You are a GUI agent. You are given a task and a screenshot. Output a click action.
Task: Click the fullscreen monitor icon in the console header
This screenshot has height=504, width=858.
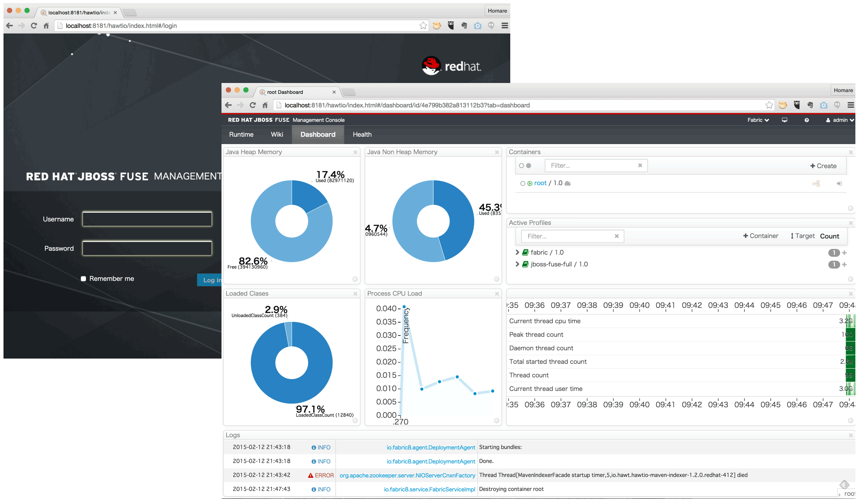point(785,120)
